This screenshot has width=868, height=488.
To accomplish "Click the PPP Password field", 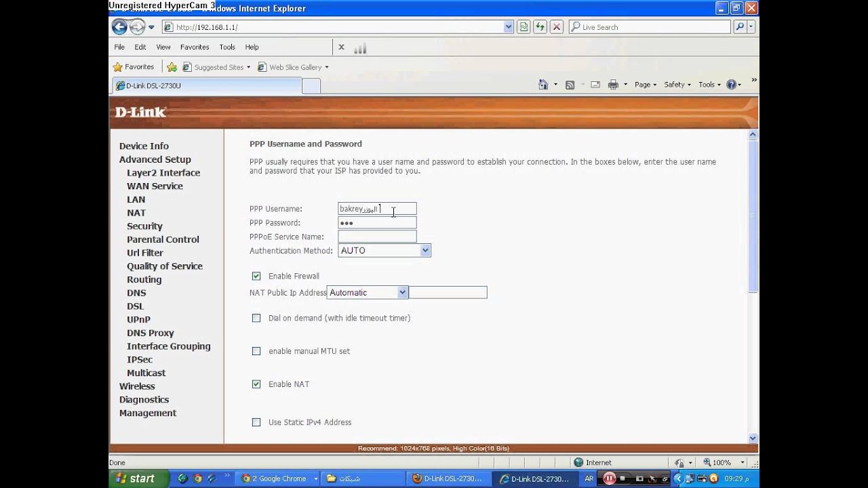I will coord(377,223).
